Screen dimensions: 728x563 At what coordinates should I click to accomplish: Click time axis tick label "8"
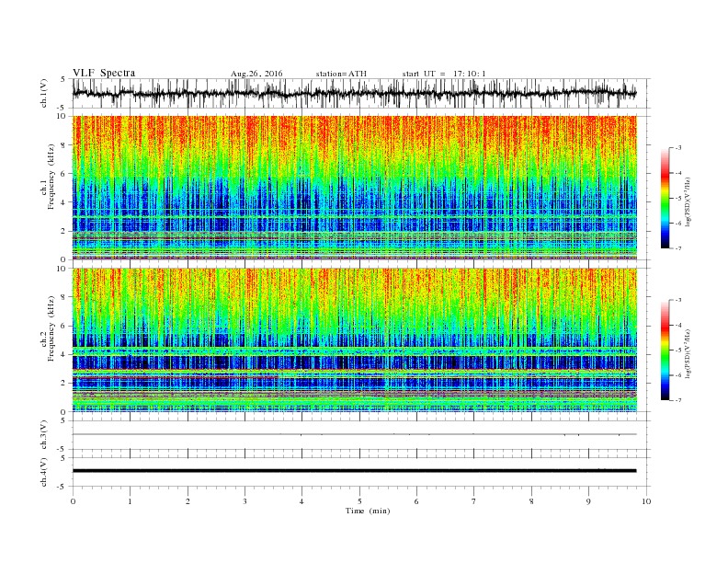pyautogui.click(x=531, y=501)
